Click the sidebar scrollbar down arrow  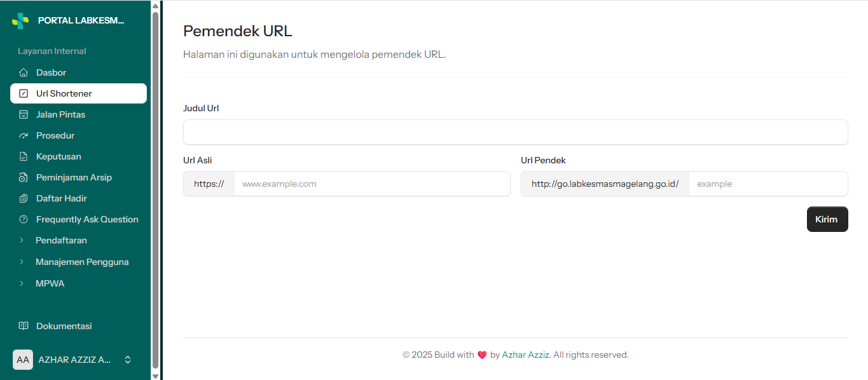click(155, 376)
